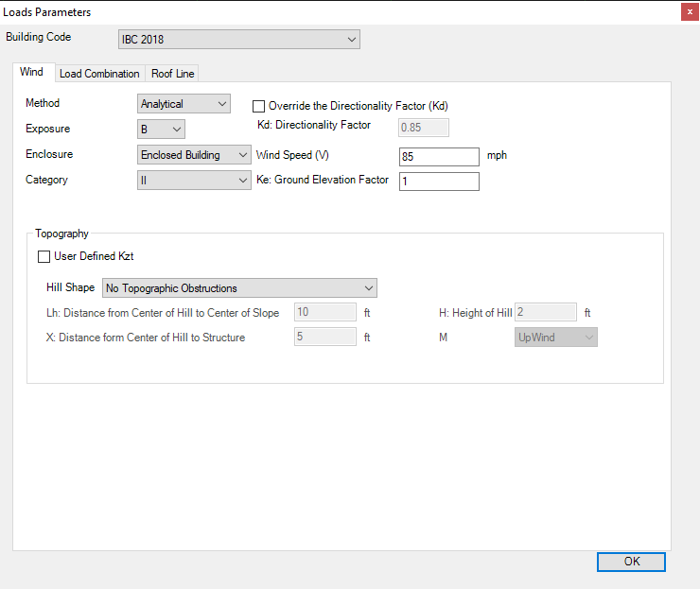
Task: Expand the Enclosure dropdown
Action: [x=193, y=155]
